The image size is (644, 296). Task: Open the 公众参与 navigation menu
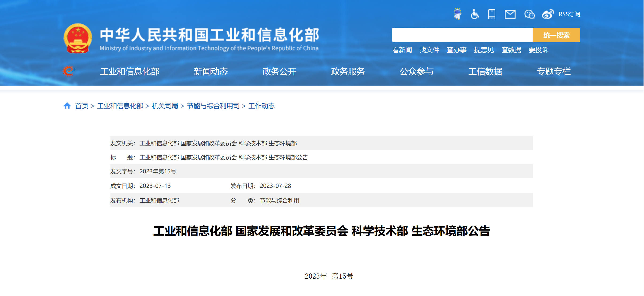pyautogui.click(x=416, y=72)
